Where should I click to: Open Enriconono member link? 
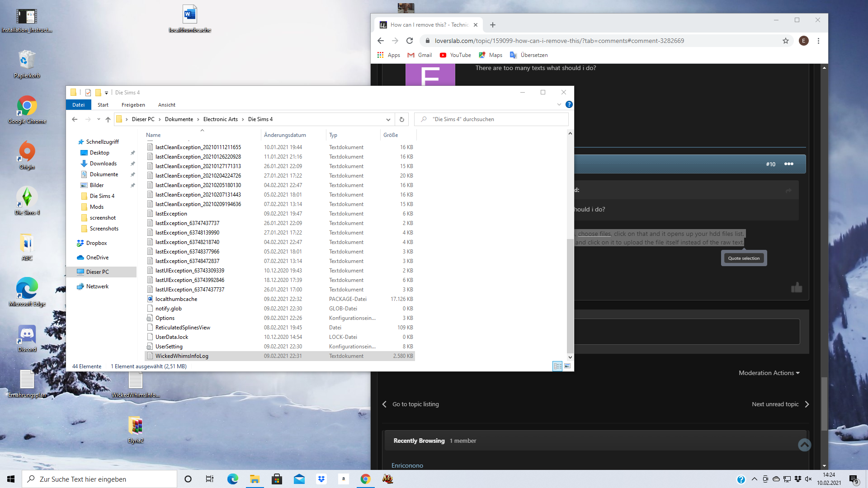pyautogui.click(x=407, y=465)
